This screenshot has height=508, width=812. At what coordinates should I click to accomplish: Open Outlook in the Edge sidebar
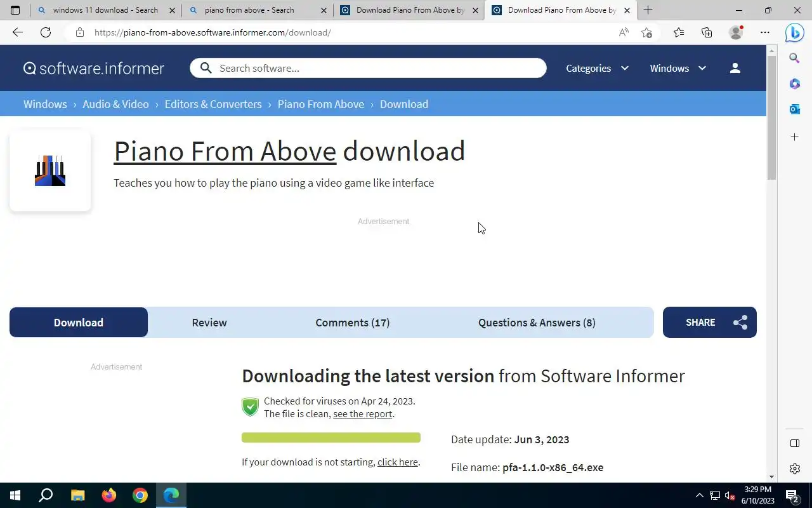pos(794,109)
